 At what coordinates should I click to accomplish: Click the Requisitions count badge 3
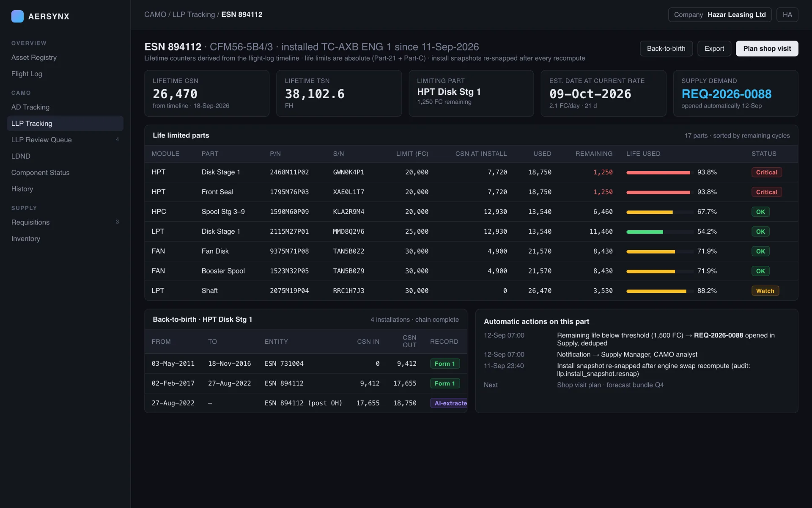(x=117, y=222)
